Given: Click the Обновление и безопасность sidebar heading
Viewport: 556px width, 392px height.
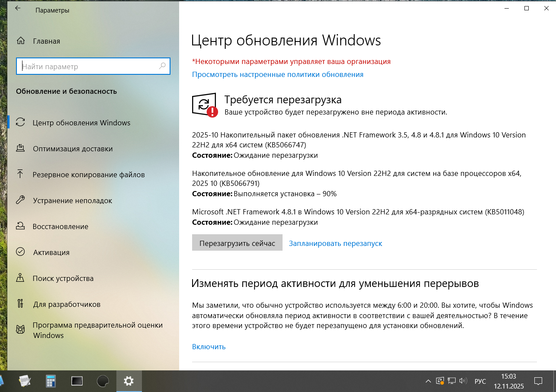Looking at the screenshot, I should point(67,91).
